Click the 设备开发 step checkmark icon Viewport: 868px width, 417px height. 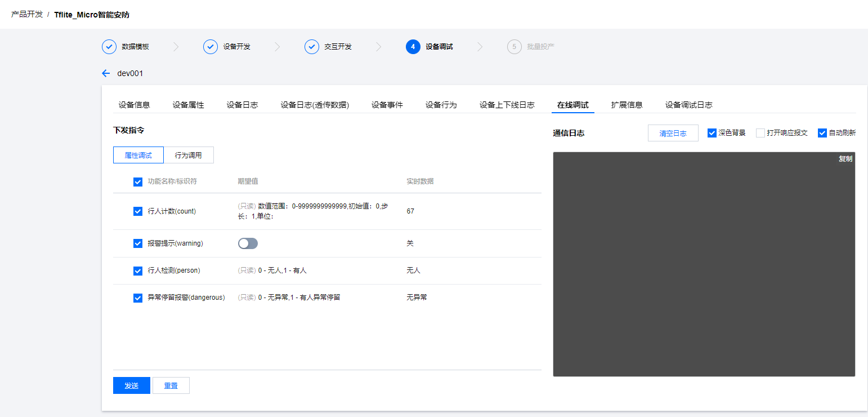click(x=211, y=47)
